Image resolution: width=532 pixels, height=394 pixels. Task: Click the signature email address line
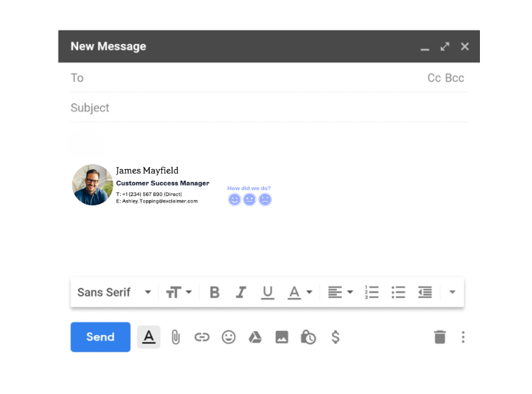coord(157,201)
